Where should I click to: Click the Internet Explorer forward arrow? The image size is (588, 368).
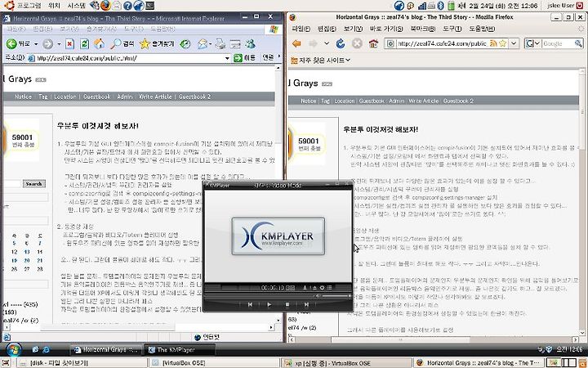point(47,44)
